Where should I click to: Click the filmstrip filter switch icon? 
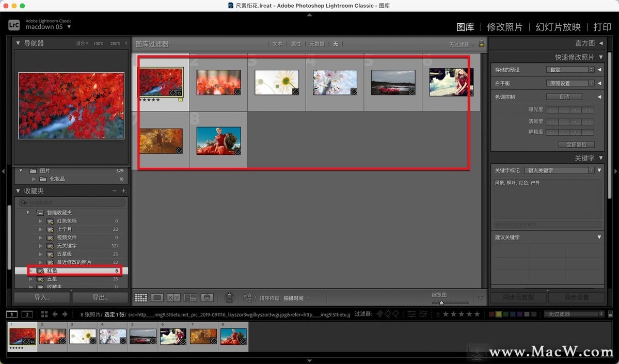click(x=610, y=314)
